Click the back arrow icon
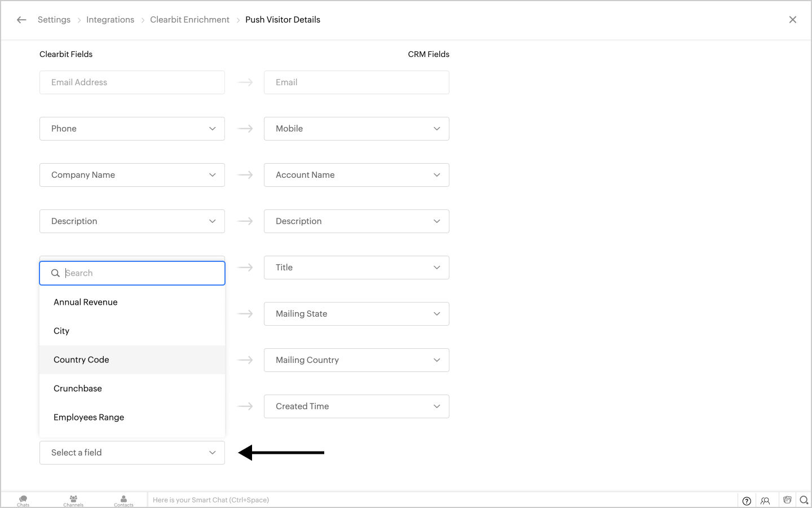 tap(21, 20)
